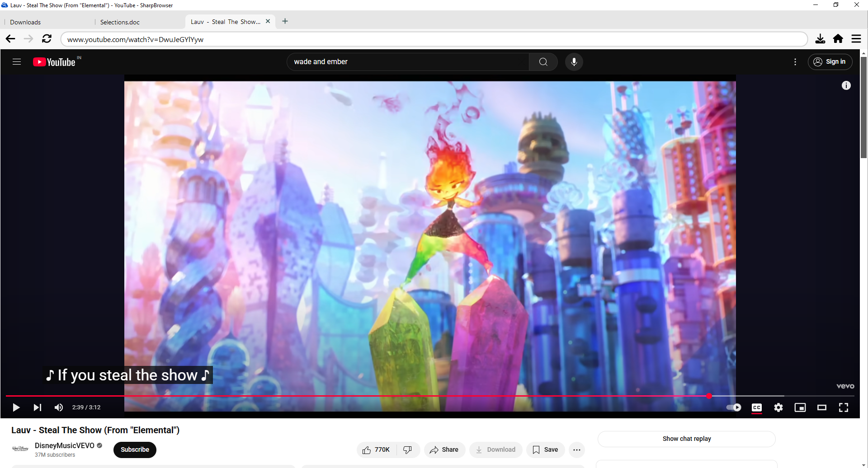868x468 pixels.
Task: Select the Lauv - Steal The Show tab
Action: point(225,22)
